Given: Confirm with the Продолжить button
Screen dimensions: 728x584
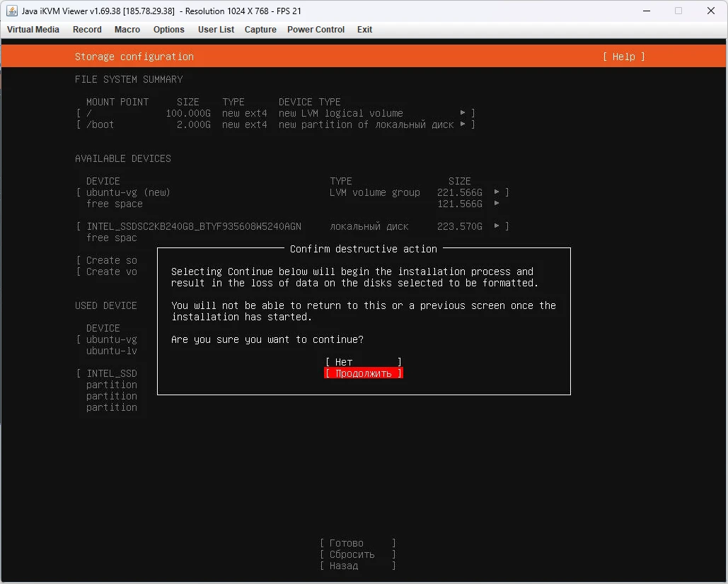Looking at the screenshot, I should pyautogui.click(x=363, y=373).
